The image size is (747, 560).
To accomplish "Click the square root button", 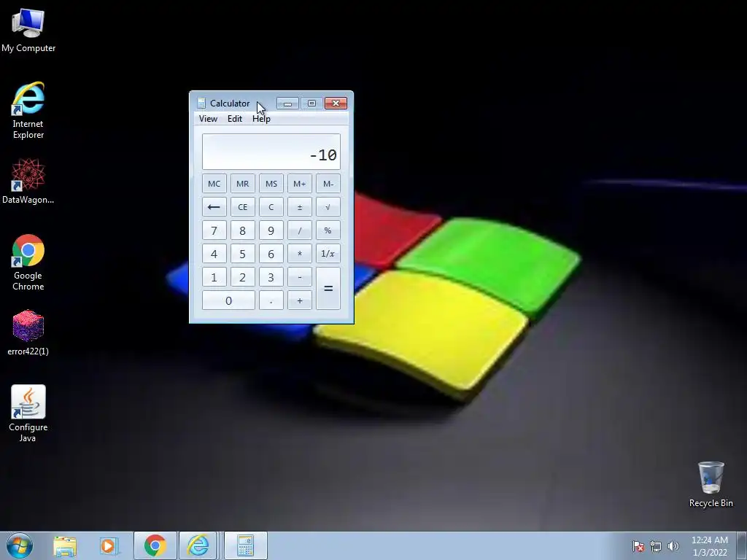I will 328,207.
